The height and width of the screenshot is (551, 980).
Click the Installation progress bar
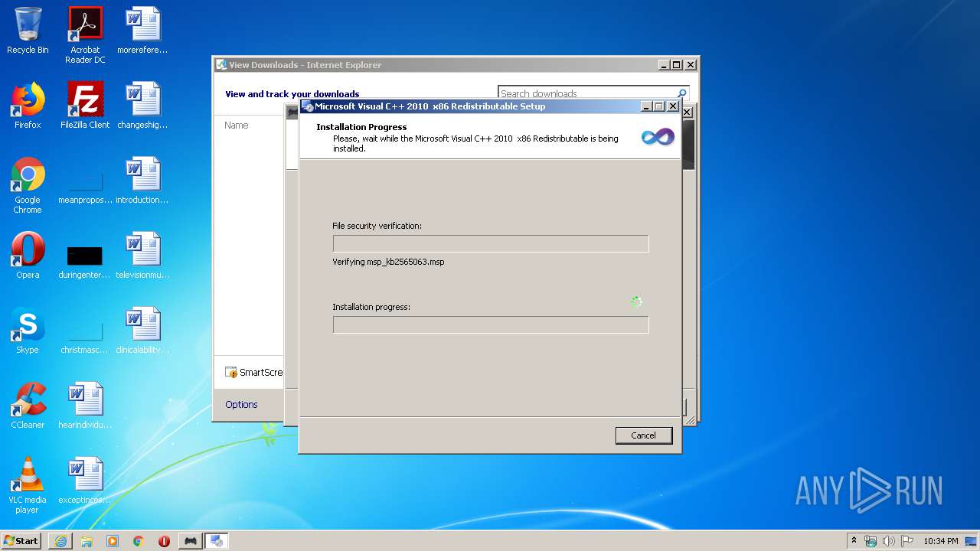[x=491, y=324]
